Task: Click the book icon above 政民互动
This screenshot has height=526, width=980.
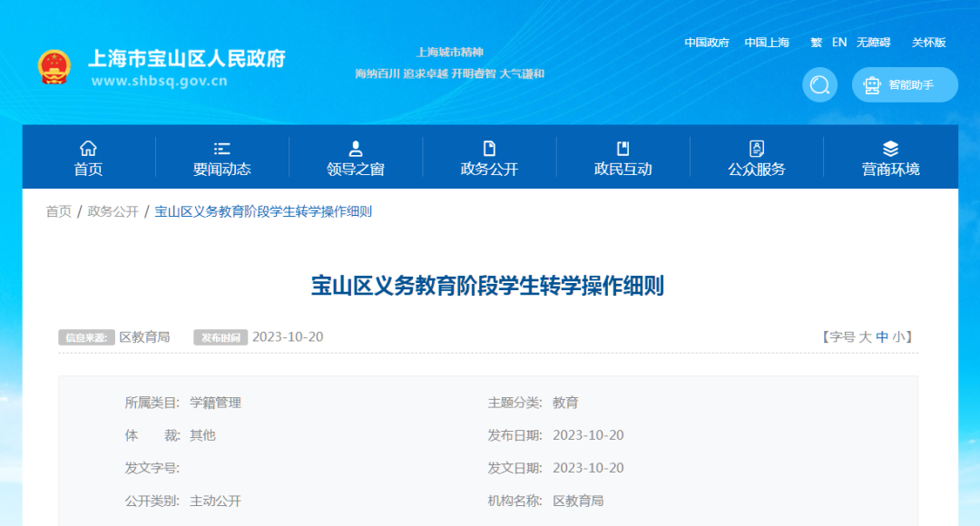Action: [622, 149]
